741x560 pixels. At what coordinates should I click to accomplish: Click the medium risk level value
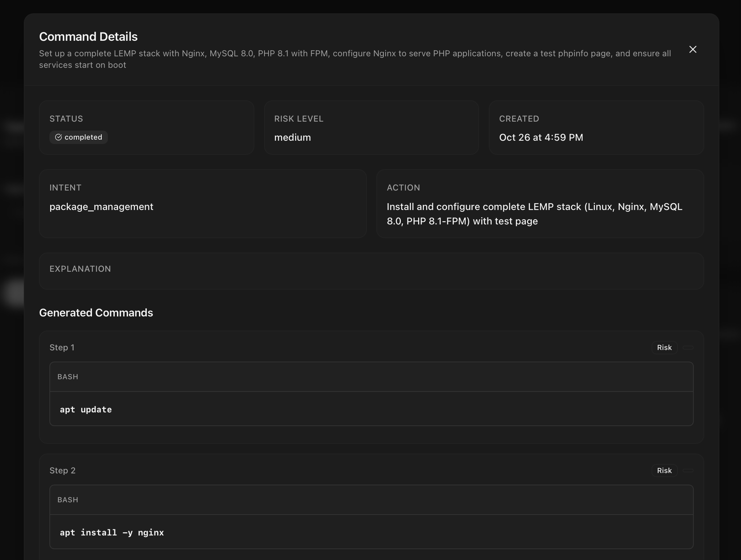coord(292,137)
